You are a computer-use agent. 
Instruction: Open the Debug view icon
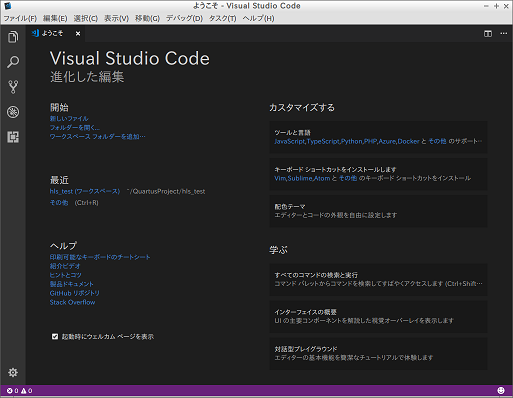click(x=13, y=112)
